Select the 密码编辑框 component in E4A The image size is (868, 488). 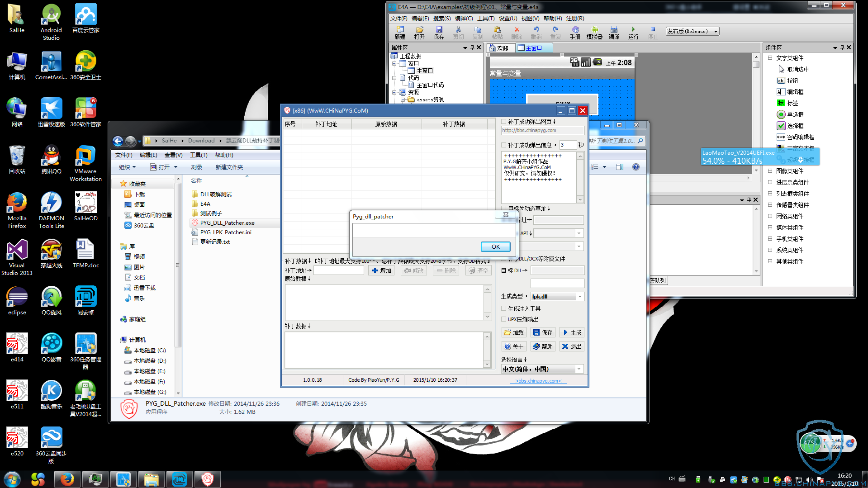tap(796, 137)
